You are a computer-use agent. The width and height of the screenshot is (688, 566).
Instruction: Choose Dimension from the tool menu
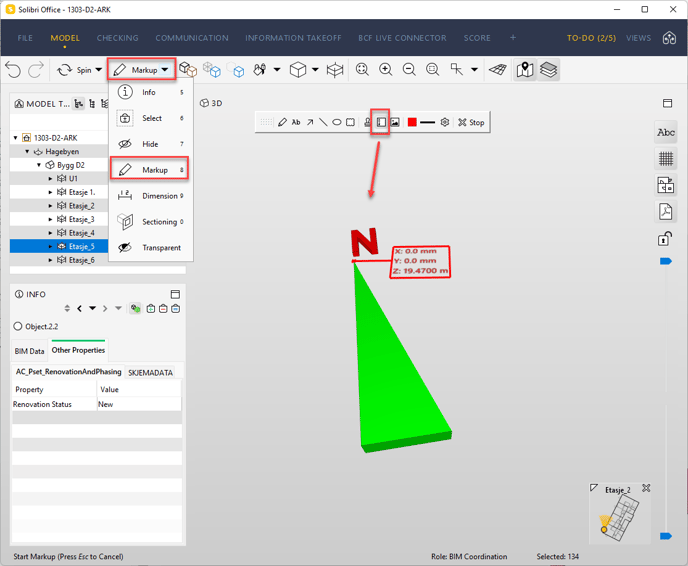pyautogui.click(x=150, y=196)
